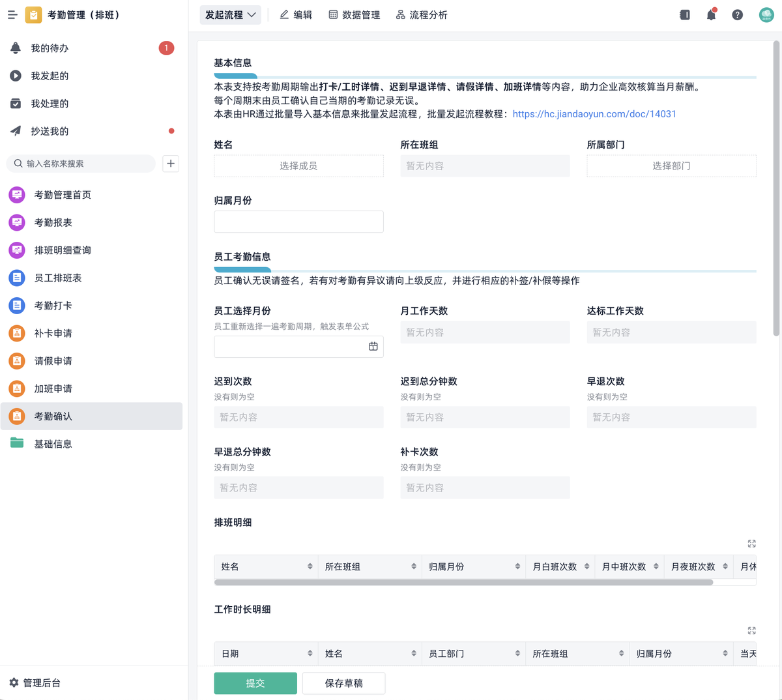This screenshot has height=700, width=782.
Task: Expand 排班明细 table to fullscreen
Action: 751,543
